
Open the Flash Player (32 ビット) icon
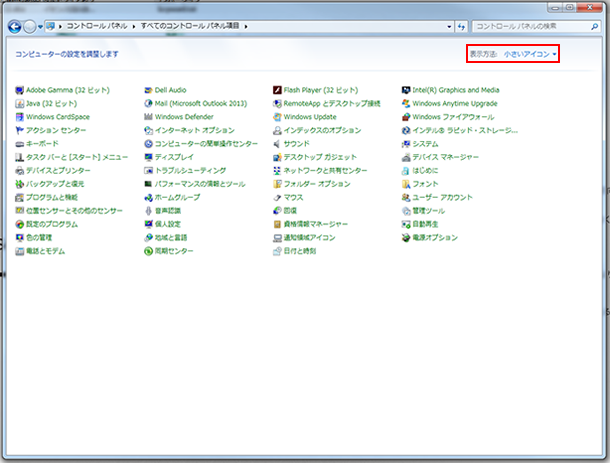[277, 90]
